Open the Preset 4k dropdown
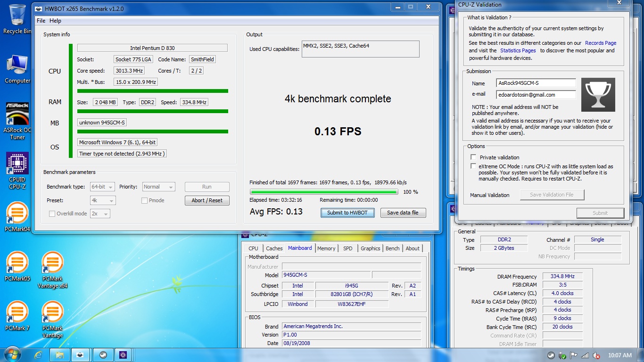This screenshot has height=362, width=644. [x=102, y=200]
